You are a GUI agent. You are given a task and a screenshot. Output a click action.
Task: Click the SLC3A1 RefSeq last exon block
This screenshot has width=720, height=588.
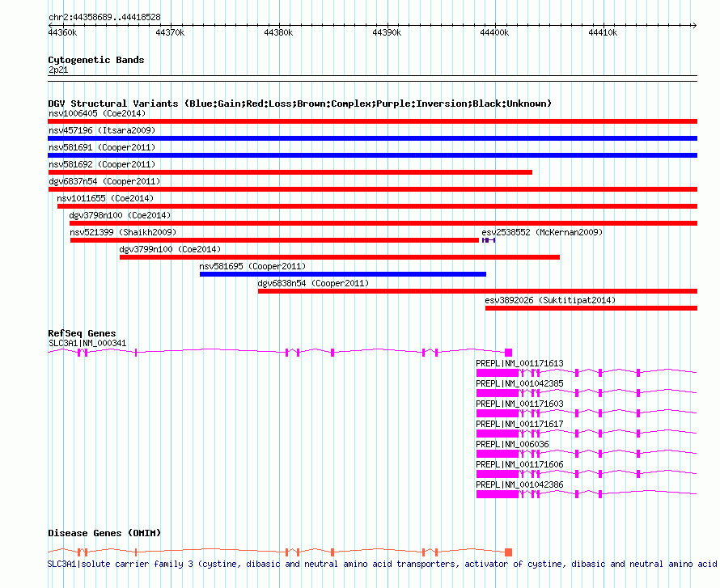tap(508, 353)
